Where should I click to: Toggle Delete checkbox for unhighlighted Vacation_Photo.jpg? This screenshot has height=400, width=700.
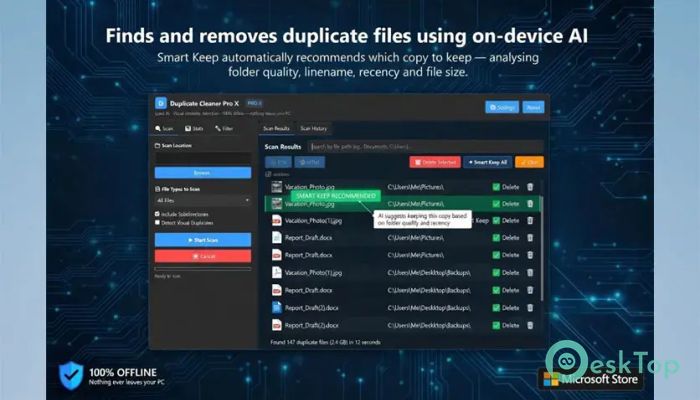[x=496, y=187]
